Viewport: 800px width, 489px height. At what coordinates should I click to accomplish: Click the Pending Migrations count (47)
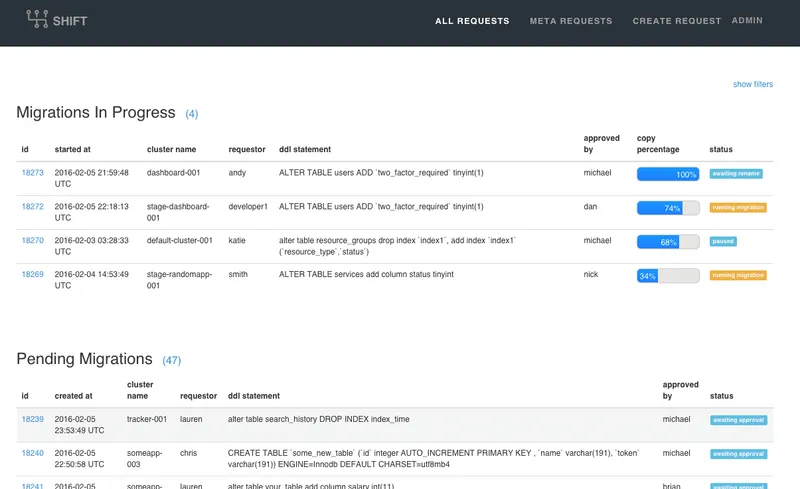coord(171,360)
